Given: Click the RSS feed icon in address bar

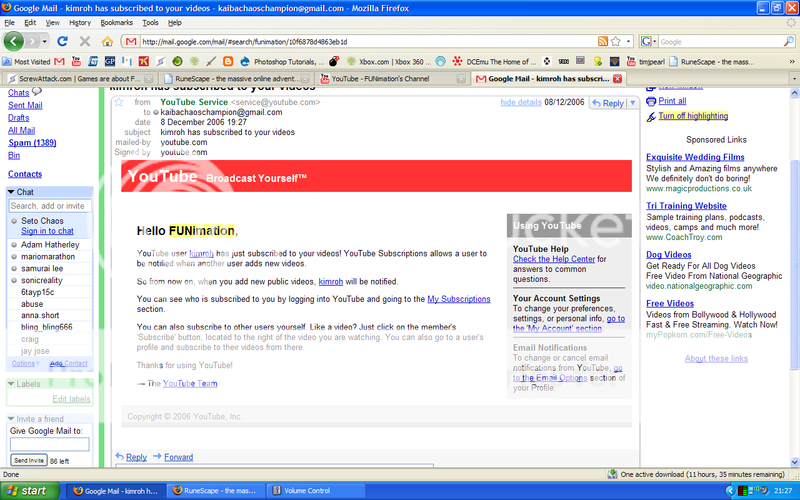Looking at the screenshot, I should [x=602, y=42].
